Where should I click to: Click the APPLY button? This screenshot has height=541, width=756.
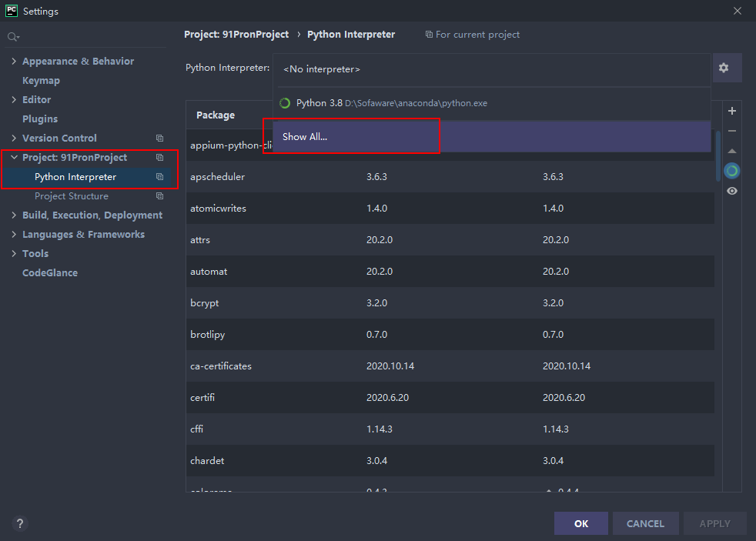click(x=715, y=523)
